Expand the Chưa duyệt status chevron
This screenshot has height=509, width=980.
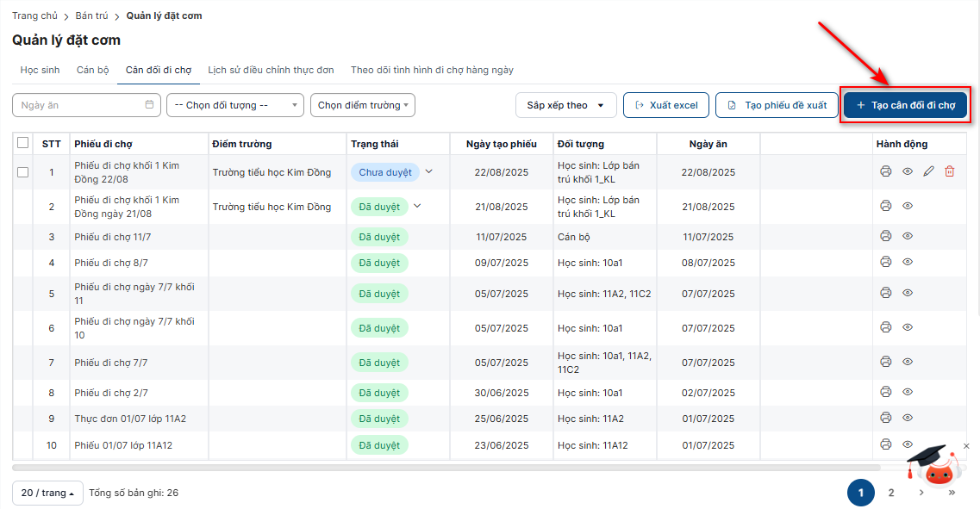429,171
